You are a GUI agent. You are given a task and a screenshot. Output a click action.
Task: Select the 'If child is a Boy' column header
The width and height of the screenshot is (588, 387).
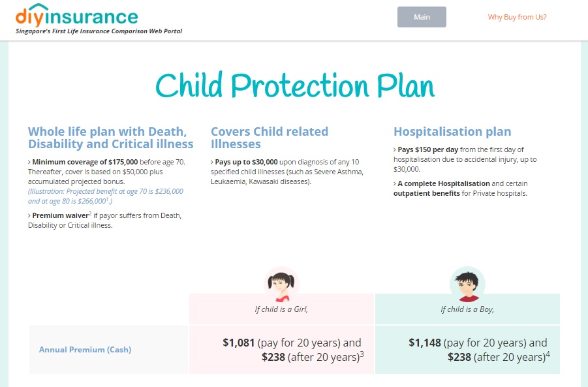click(467, 309)
